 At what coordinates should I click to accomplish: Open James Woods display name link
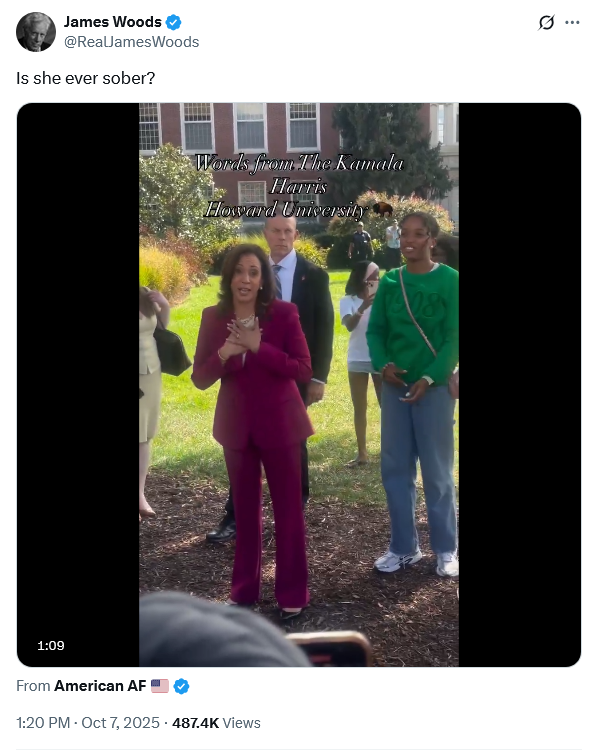pyautogui.click(x=113, y=22)
